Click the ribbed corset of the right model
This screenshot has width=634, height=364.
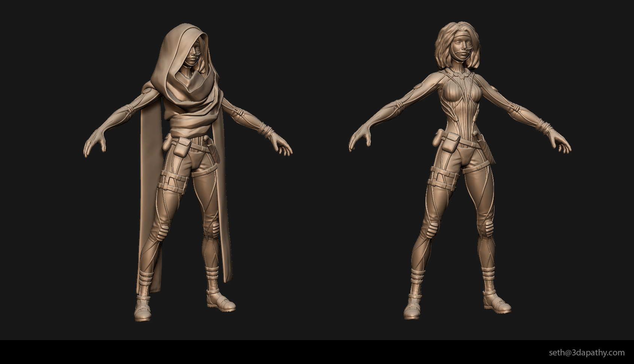(x=459, y=108)
